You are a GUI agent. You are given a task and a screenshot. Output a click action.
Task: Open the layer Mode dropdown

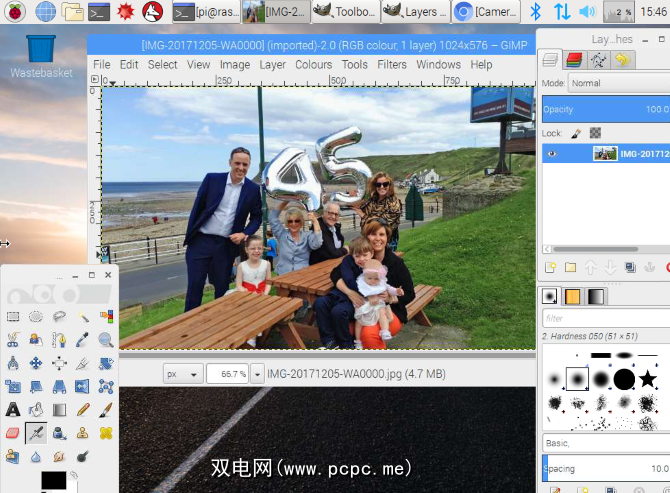(615, 84)
